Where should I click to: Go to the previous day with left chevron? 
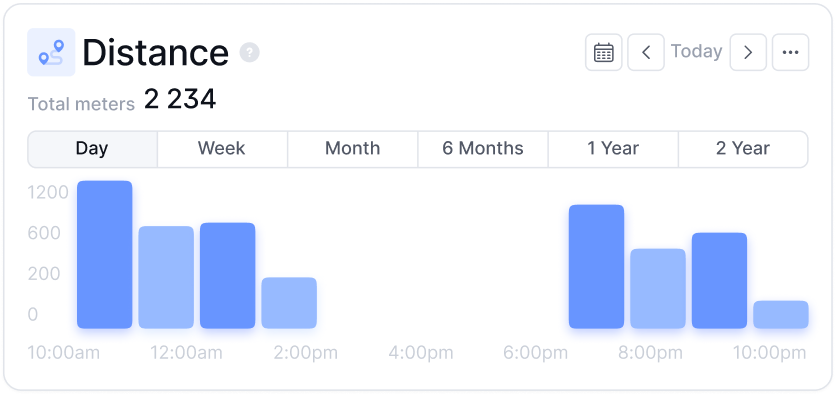(x=646, y=52)
